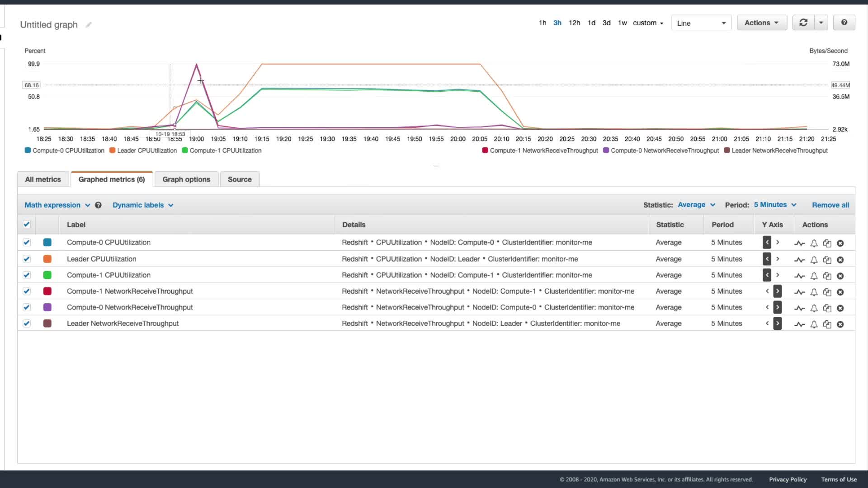Image resolution: width=868 pixels, height=488 pixels.
Task: Toggle the Leader NetworkReceiveThroughput checkbox
Action: (27, 324)
